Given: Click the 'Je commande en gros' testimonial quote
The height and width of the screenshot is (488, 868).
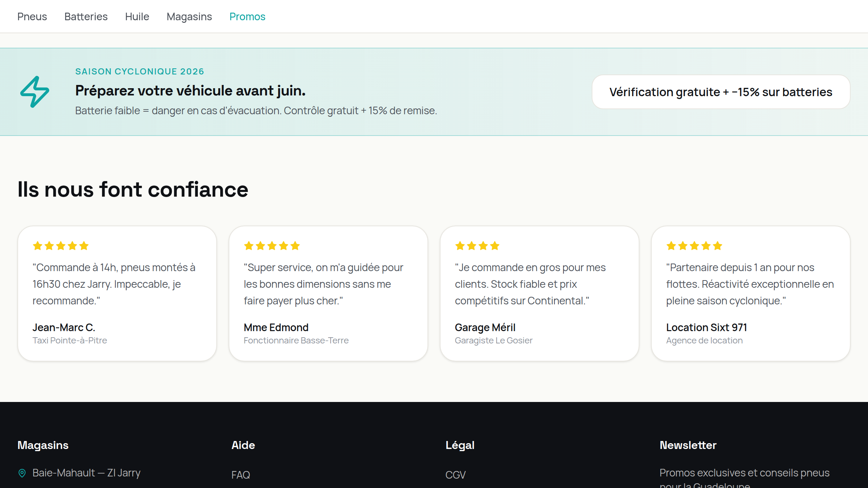Looking at the screenshot, I should pyautogui.click(x=530, y=284).
